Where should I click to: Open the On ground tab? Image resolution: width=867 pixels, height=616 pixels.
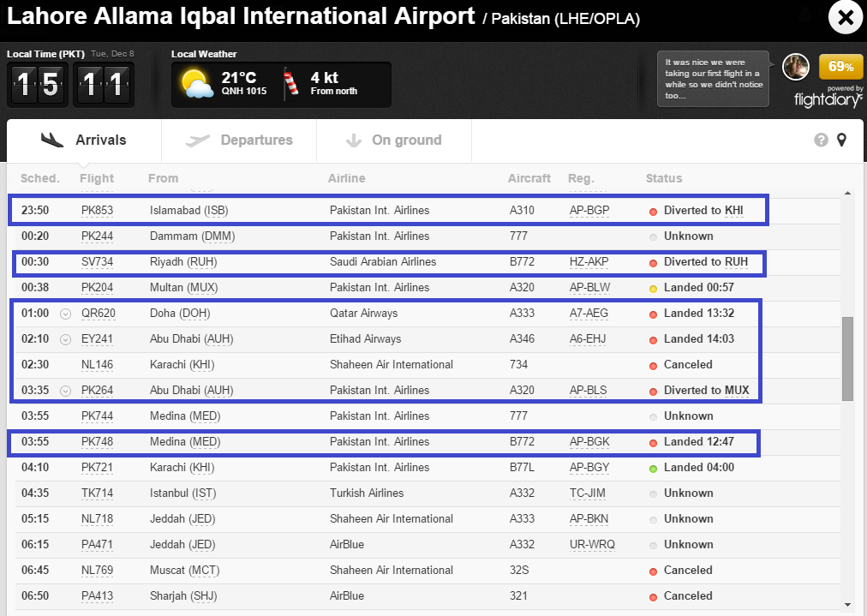pyautogui.click(x=394, y=141)
